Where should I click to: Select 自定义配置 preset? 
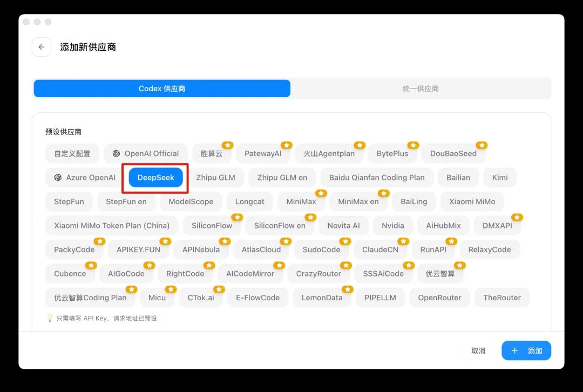(72, 153)
